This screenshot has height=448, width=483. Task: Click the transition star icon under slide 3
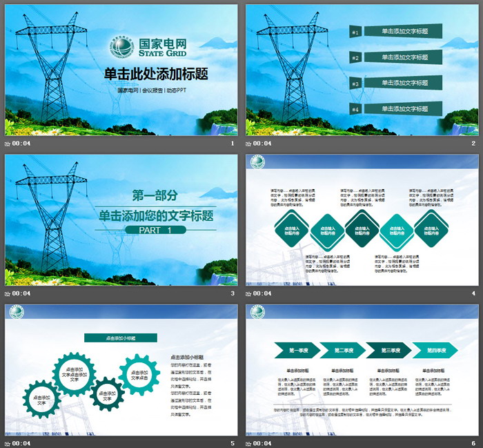click(8, 293)
